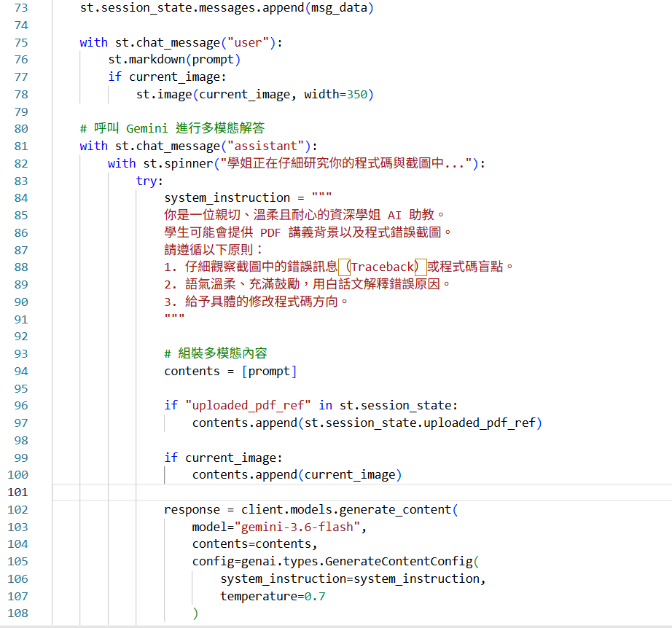The image size is (672, 628).
Task: Click the text "你是一位親切、溫柔且耐心的資深學姐 AI 助教。"
Action: tap(304, 215)
